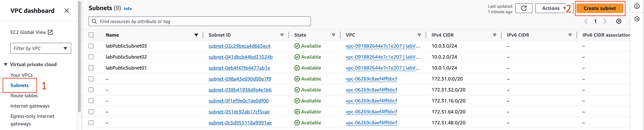
Task: Select checkbox for subnet-051dc92ab17cf5cae row
Action: click(91, 112)
